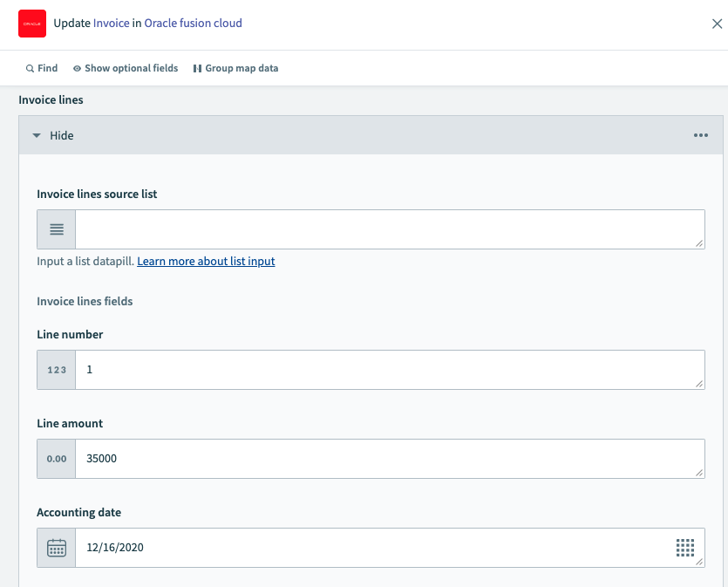Click the list datapill icon on Invoice lines source
This screenshot has height=587, width=728.
click(56, 229)
